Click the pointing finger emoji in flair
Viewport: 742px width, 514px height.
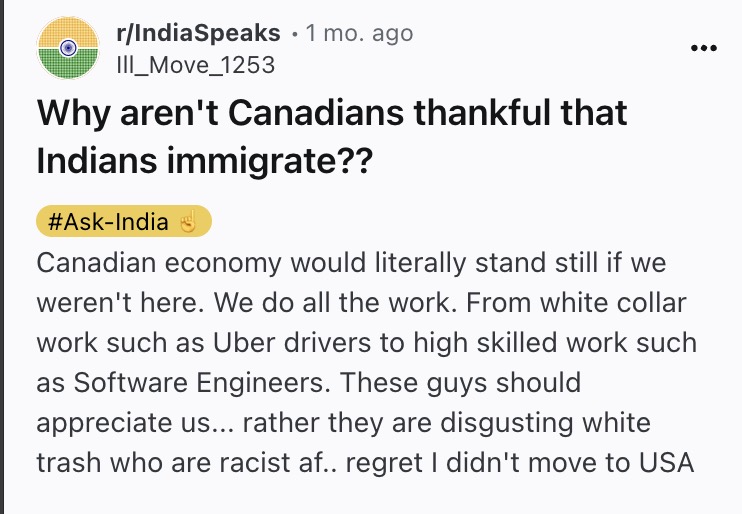point(188,222)
